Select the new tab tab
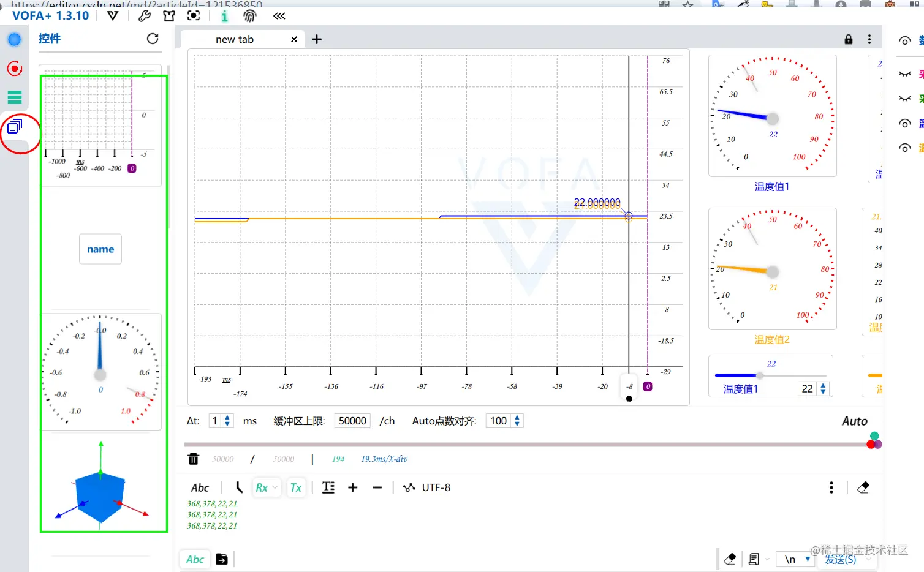 [235, 39]
